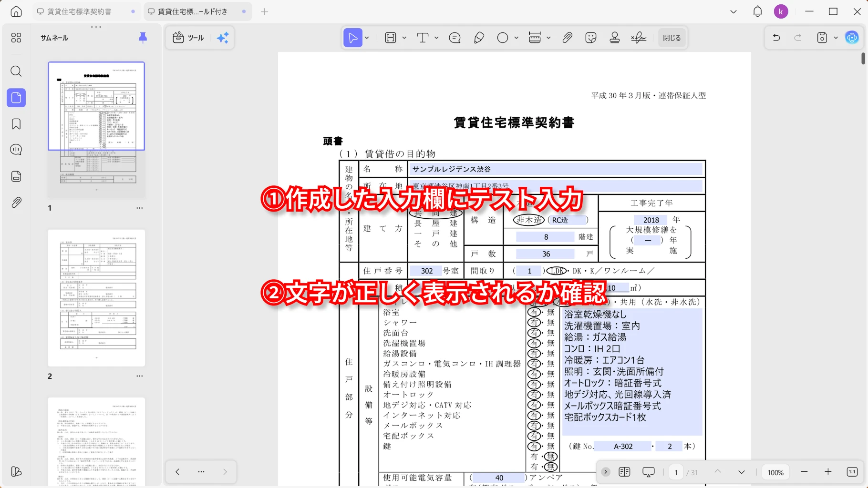The width and height of the screenshot is (868, 488).
Task: Open page 1 thumbnail options menu
Action: (139, 208)
